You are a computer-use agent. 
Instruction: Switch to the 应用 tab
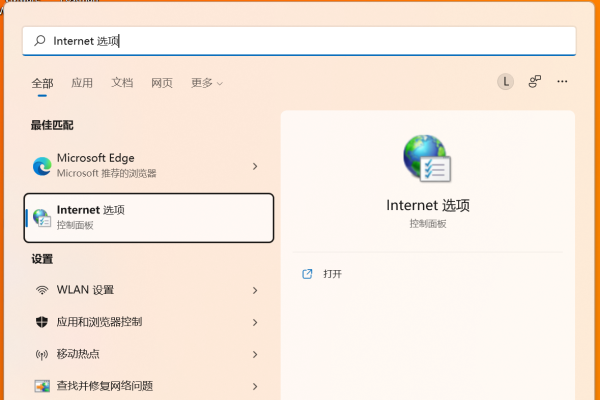click(x=82, y=83)
